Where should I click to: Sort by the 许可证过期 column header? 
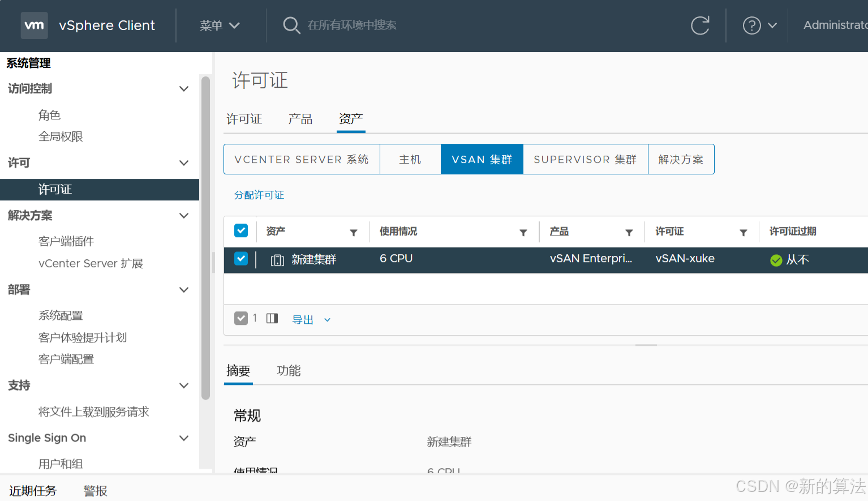(x=793, y=232)
